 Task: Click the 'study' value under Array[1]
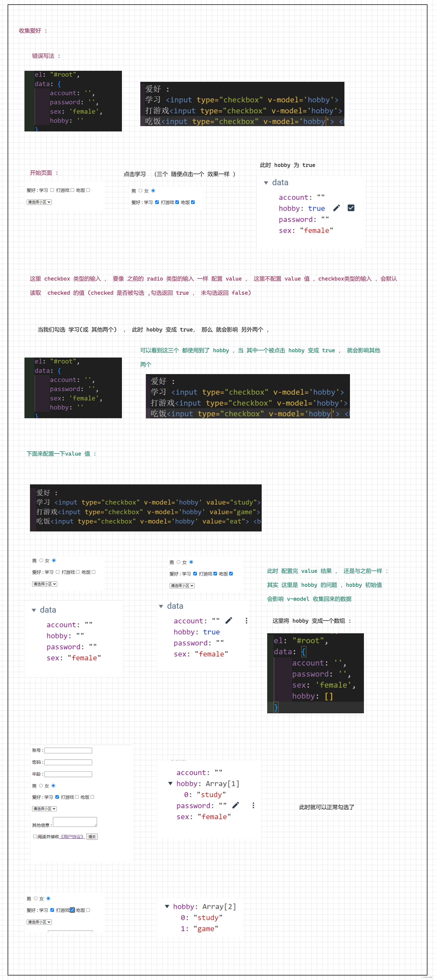coord(211,794)
